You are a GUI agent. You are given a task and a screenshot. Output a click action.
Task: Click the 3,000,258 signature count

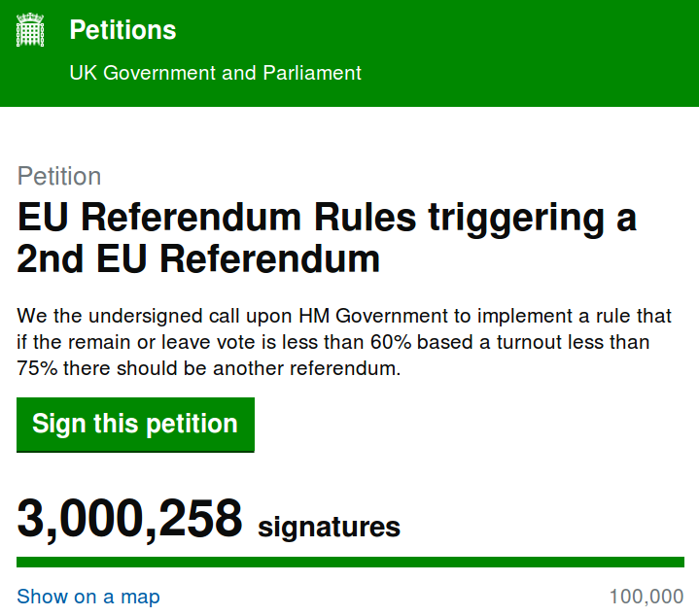point(129,519)
